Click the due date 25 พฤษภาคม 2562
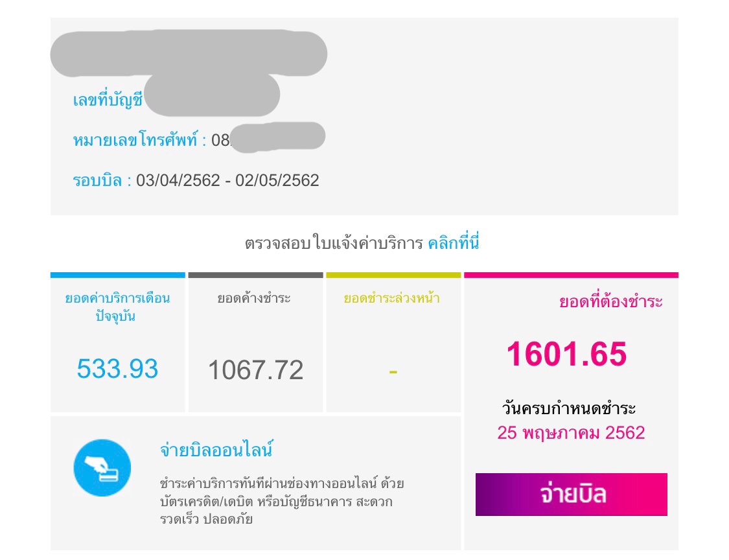Viewport: 729px width, 560px height. pyautogui.click(x=571, y=433)
